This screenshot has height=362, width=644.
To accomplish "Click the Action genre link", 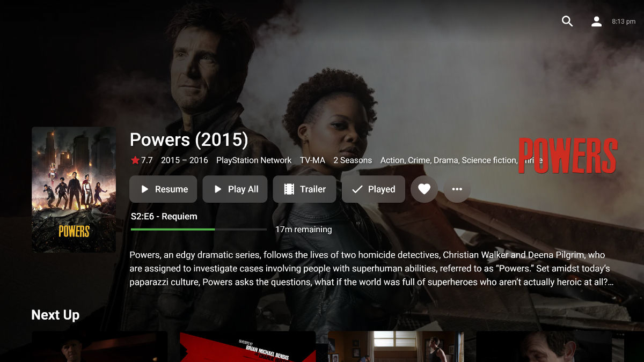I will [x=392, y=160].
